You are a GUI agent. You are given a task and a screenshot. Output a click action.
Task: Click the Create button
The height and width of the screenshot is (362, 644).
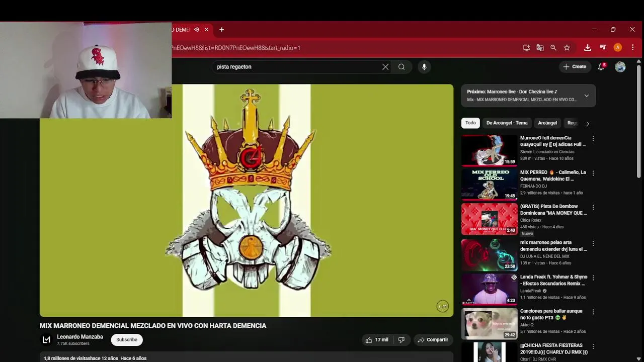pyautogui.click(x=575, y=67)
